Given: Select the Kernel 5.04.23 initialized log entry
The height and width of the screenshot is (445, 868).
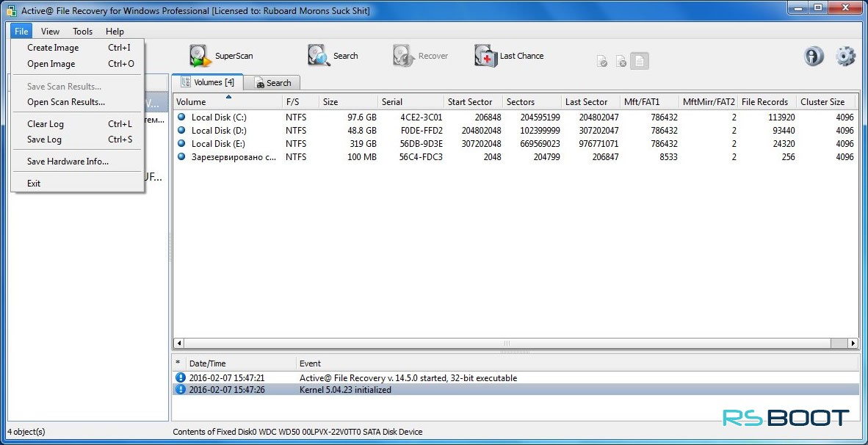Looking at the screenshot, I should pyautogui.click(x=516, y=390).
